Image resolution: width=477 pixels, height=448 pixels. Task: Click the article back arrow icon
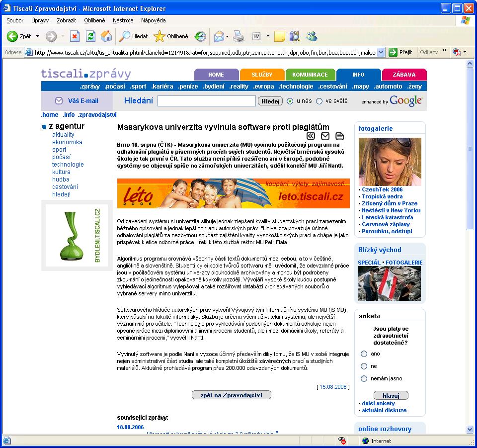click(311, 136)
